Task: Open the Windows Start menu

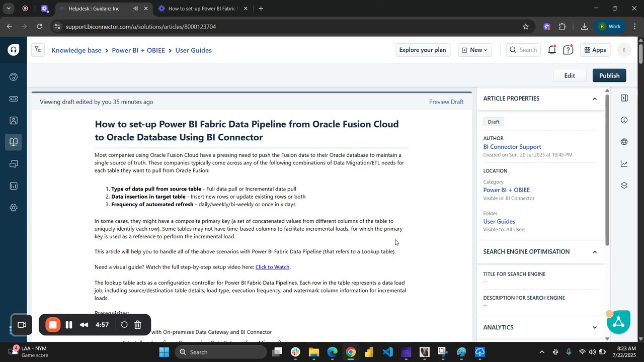Action: point(164,352)
